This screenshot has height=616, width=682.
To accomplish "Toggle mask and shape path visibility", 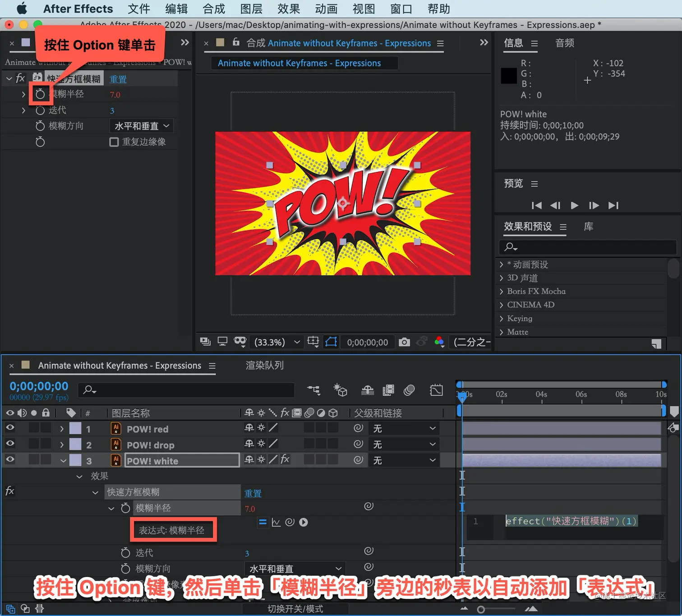I will 331,342.
